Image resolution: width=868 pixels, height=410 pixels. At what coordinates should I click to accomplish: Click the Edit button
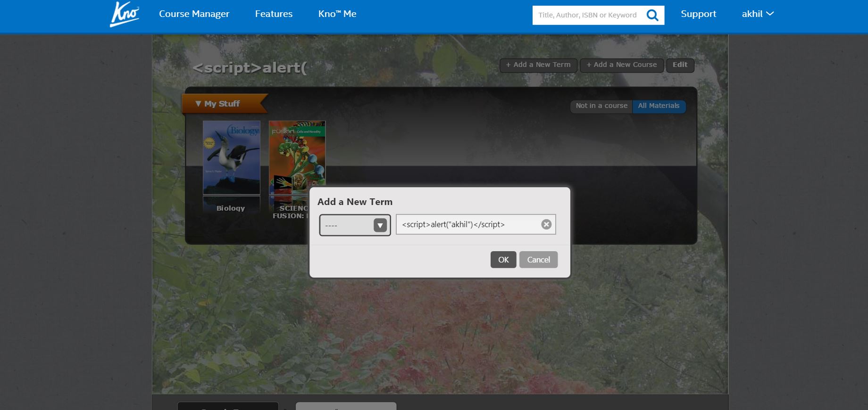click(680, 65)
